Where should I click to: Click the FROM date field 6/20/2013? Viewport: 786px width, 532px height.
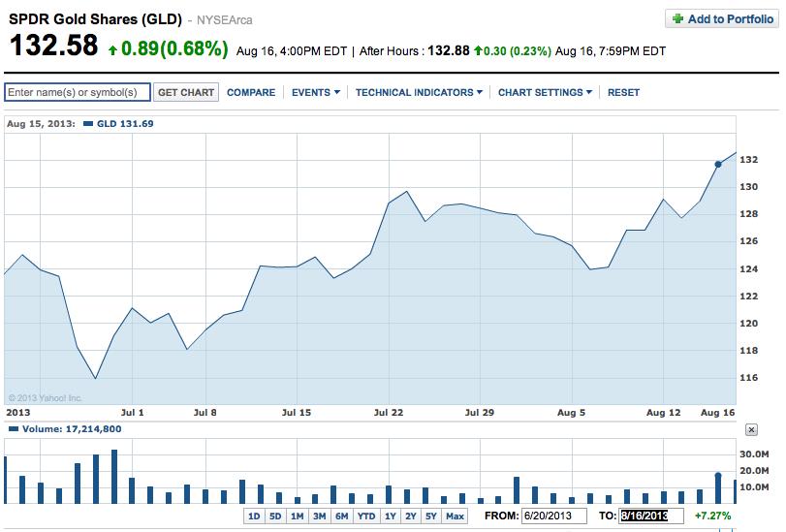click(x=554, y=516)
